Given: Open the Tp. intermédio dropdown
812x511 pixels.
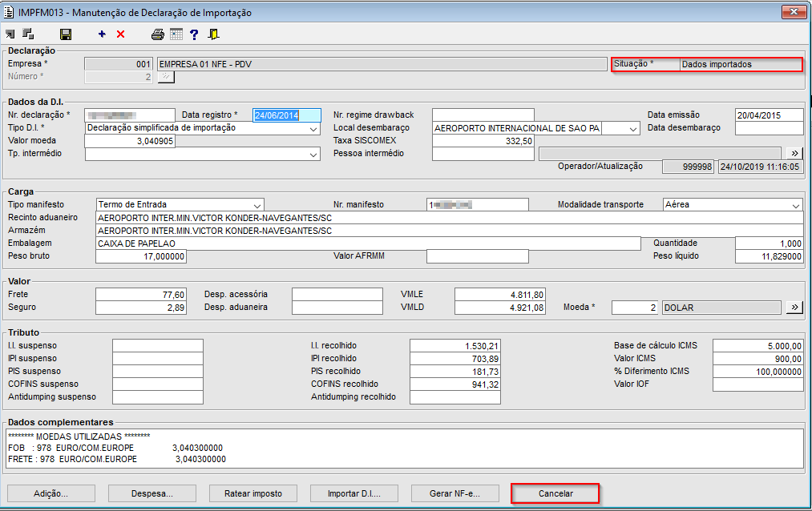Looking at the screenshot, I should [313, 154].
